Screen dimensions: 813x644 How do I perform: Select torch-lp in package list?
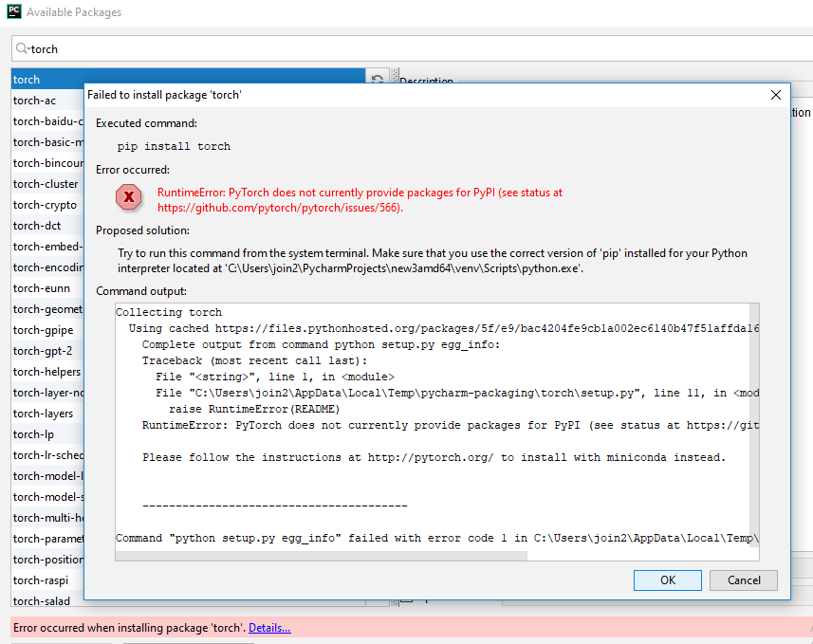pyautogui.click(x=47, y=434)
